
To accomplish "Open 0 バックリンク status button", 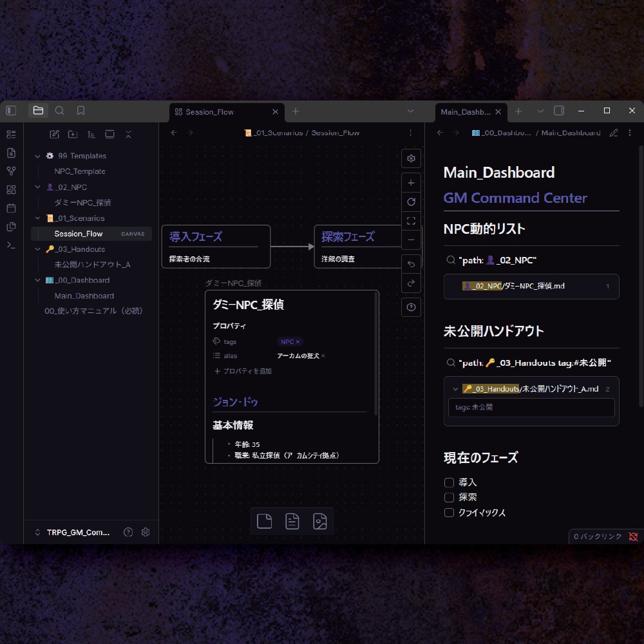I will click(597, 536).
